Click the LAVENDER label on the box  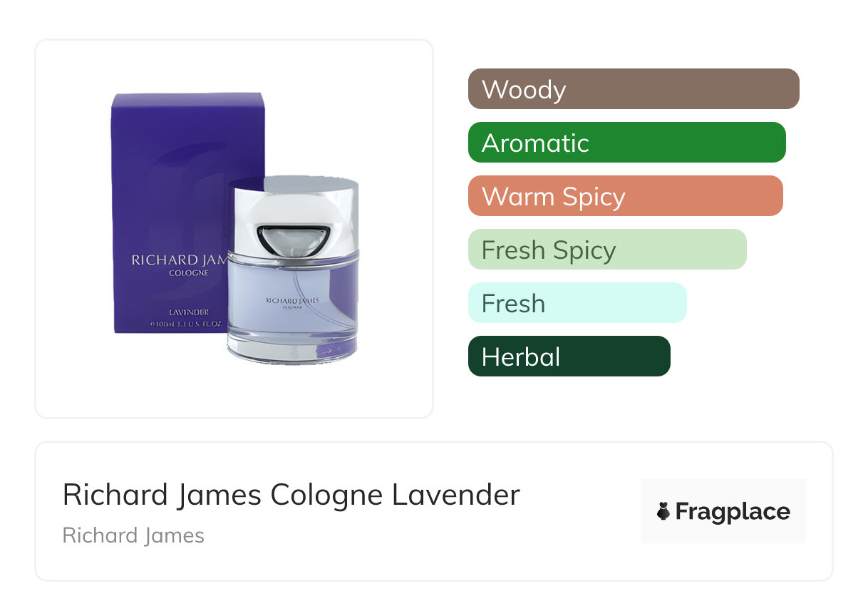pos(188,312)
